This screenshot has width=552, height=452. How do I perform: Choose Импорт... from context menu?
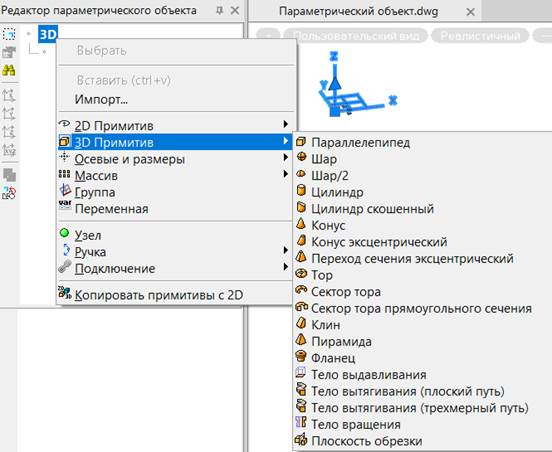coord(101,100)
